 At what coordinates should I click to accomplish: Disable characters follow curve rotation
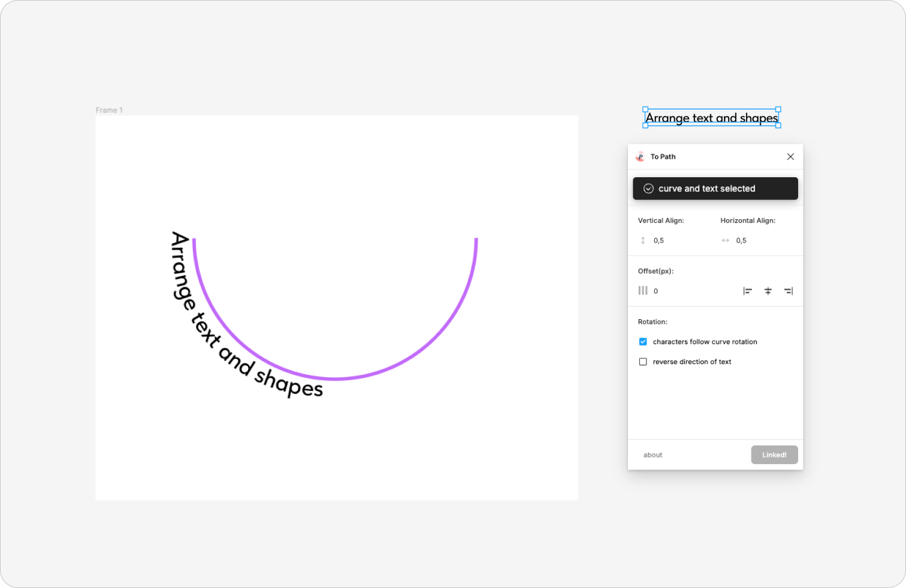[x=643, y=341]
